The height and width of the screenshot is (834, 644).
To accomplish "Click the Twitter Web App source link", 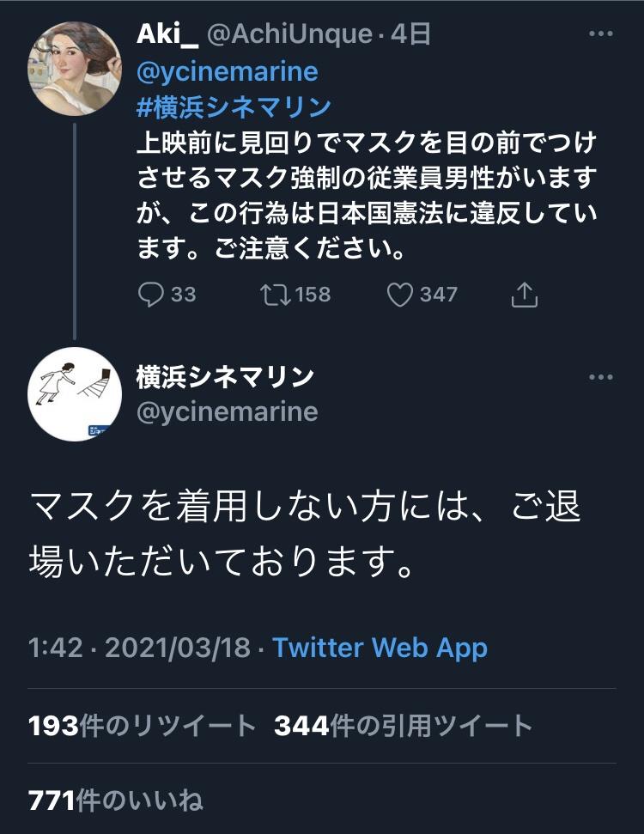I will [x=380, y=648].
